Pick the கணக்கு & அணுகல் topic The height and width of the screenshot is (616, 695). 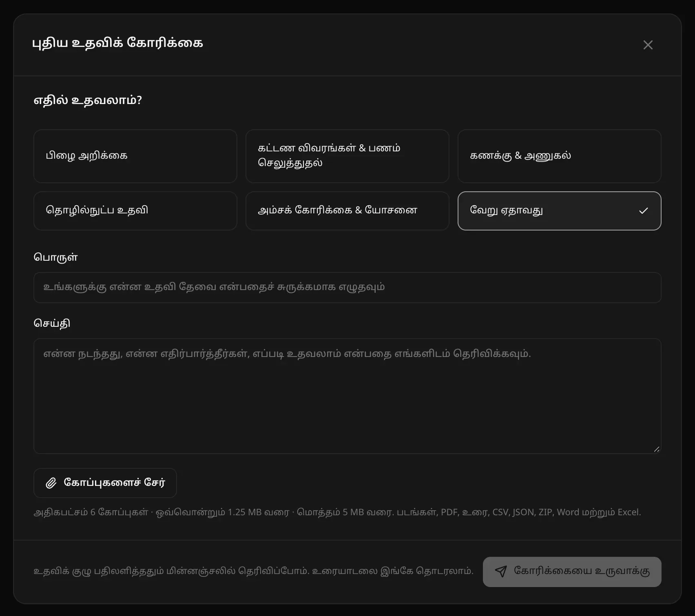(x=560, y=156)
